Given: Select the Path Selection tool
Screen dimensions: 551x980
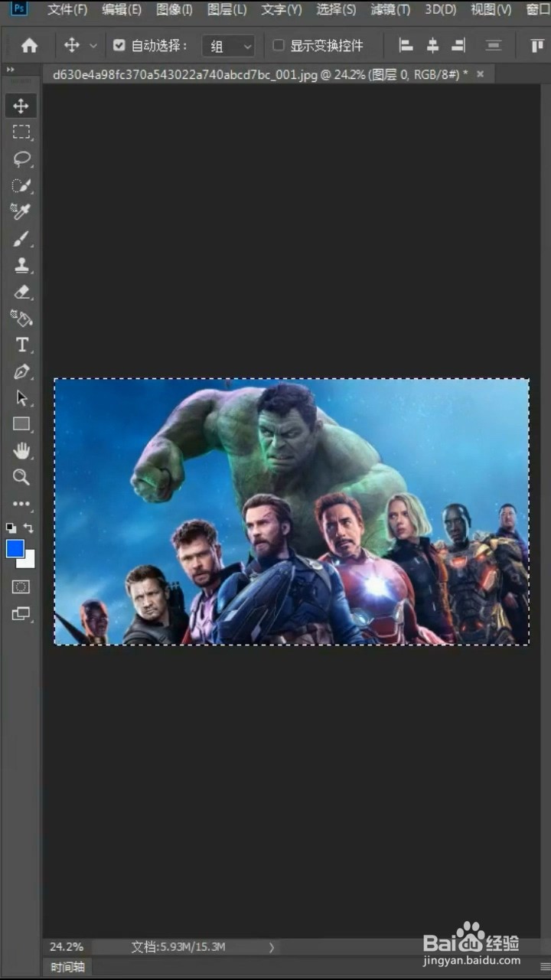Looking at the screenshot, I should point(21,398).
